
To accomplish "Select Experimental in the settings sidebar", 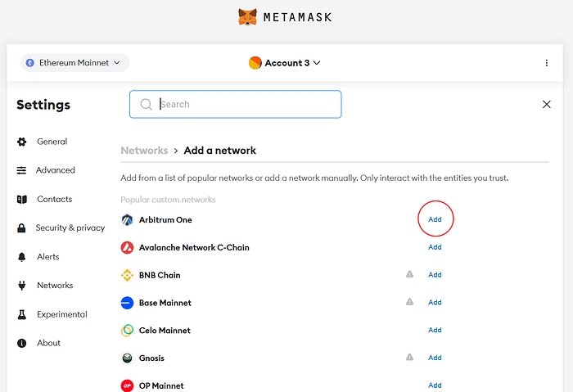I will click(61, 314).
